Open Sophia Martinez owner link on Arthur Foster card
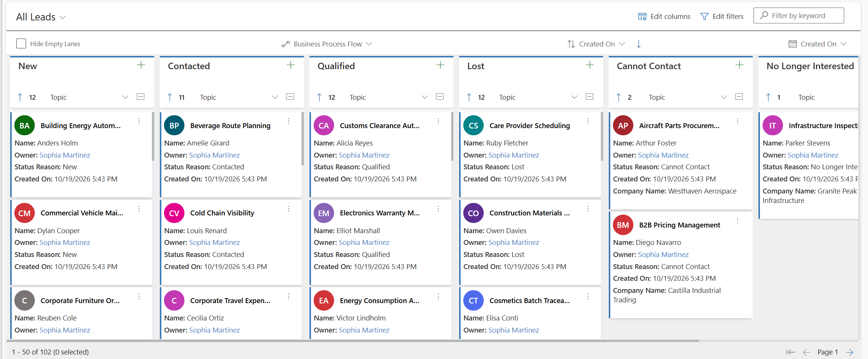Viewport: 868px width, 359px height. pos(663,155)
